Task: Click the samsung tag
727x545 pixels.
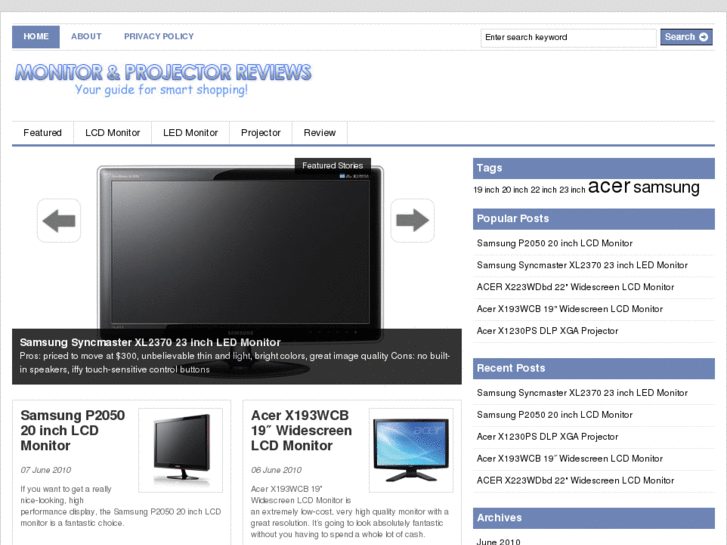Action: click(x=666, y=187)
